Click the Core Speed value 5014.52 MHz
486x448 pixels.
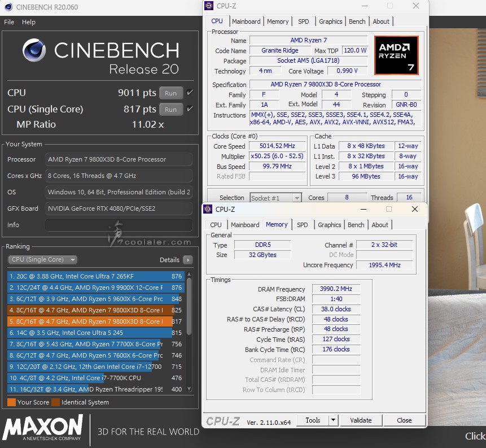(277, 146)
